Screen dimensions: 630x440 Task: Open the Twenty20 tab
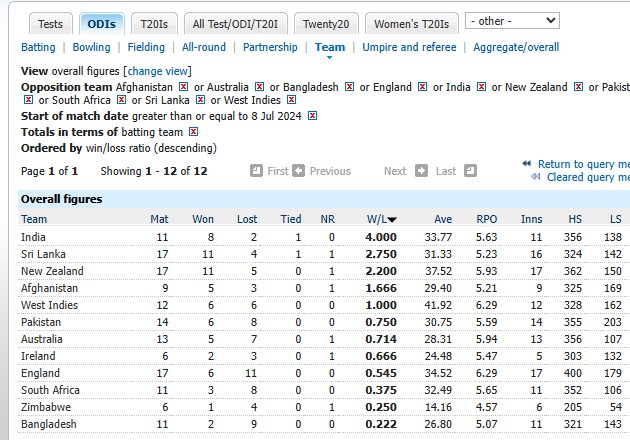[x=326, y=24]
